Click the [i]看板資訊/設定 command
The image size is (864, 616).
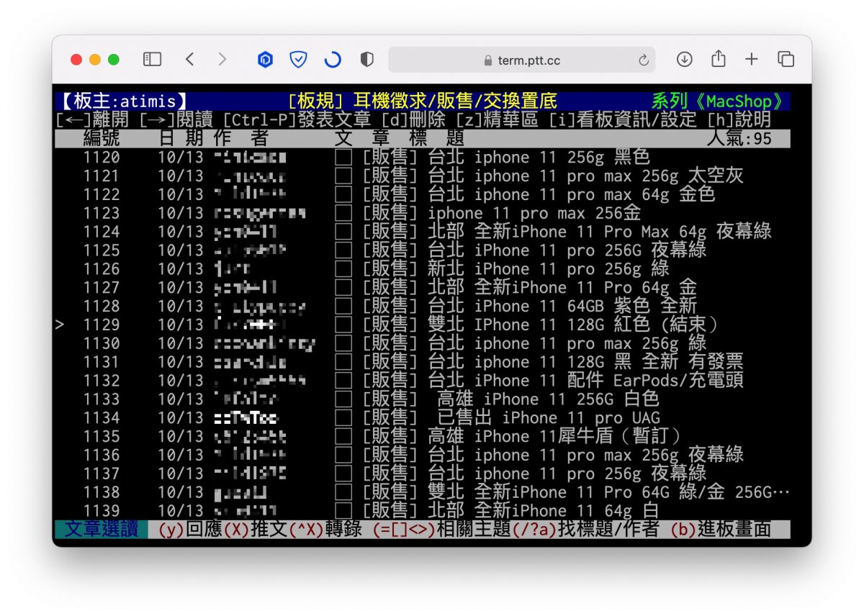click(622, 120)
